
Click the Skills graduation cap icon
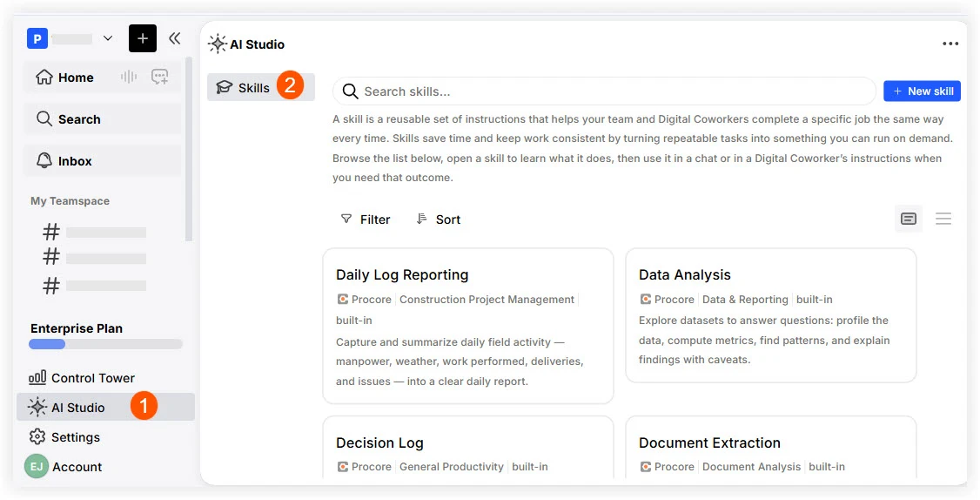[224, 88]
